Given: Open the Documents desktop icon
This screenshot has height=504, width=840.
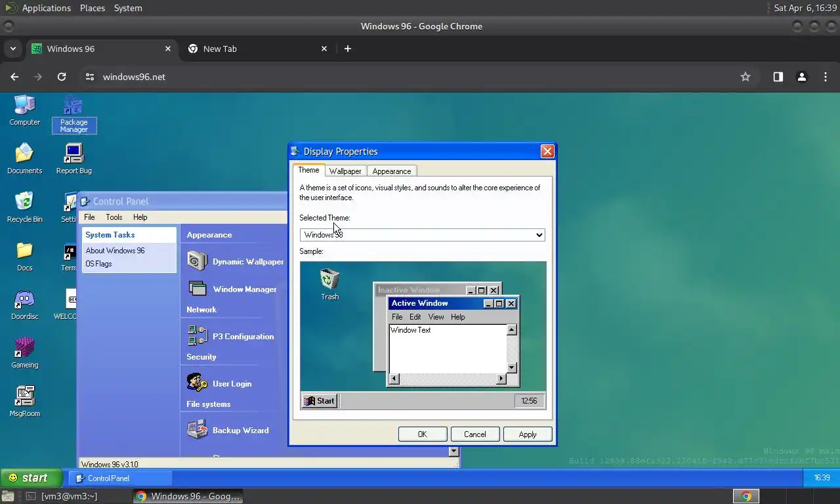Looking at the screenshot, I should (24, 159).
